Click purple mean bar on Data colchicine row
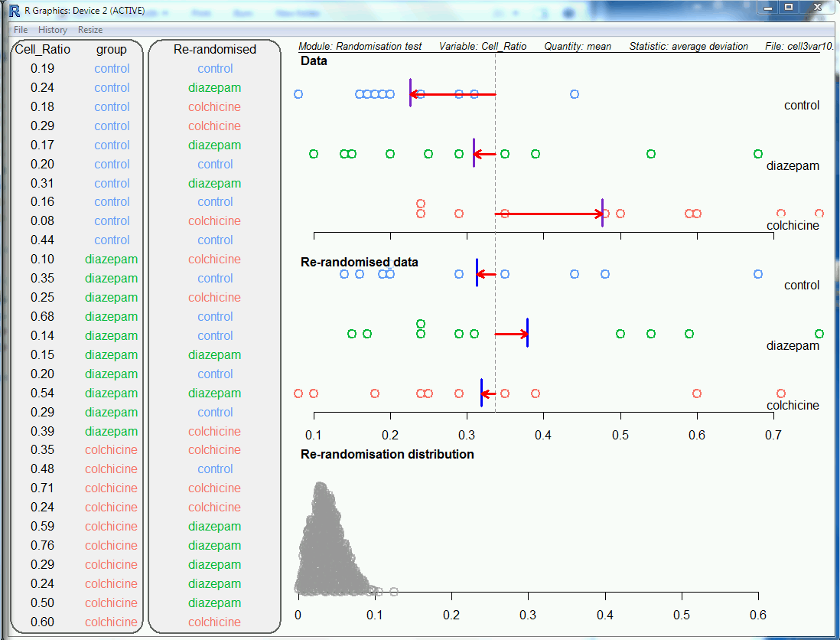840x640 pixels. click(602, 214)
